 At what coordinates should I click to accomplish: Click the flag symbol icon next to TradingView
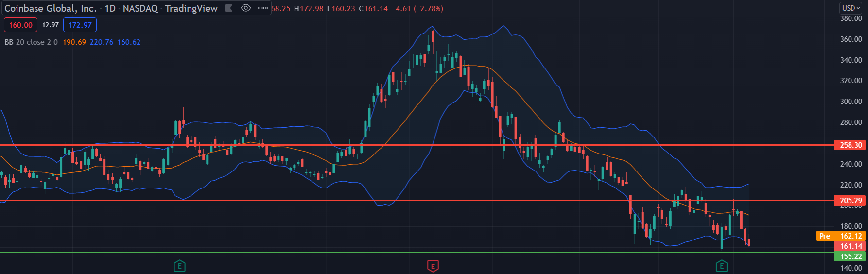pyautogui.click(x=228, y=8)
